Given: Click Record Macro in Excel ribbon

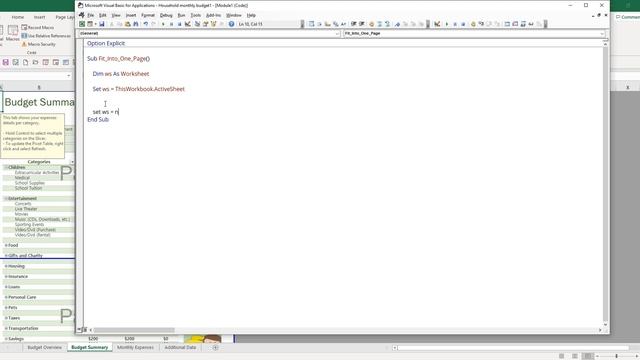Looking at the screenshot, I should (38, 27).
